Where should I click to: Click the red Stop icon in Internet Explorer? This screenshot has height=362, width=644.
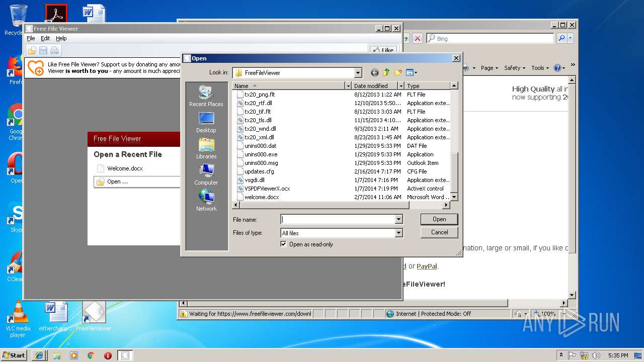pos(418,38)
